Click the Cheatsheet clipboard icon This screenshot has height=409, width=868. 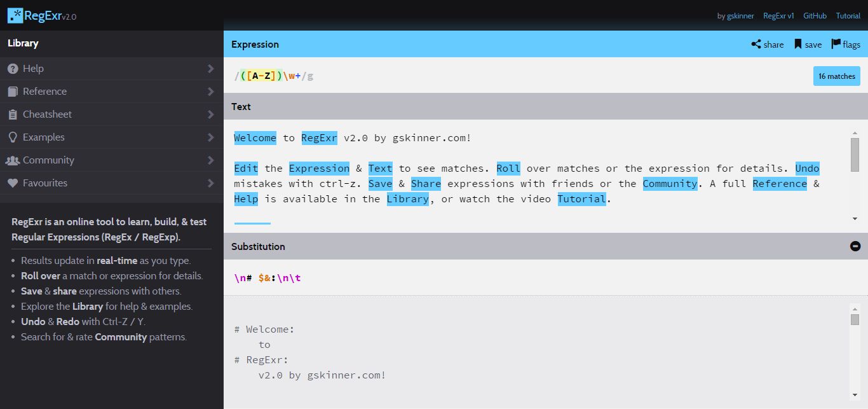pyautogui.click(x=13, y=114)
